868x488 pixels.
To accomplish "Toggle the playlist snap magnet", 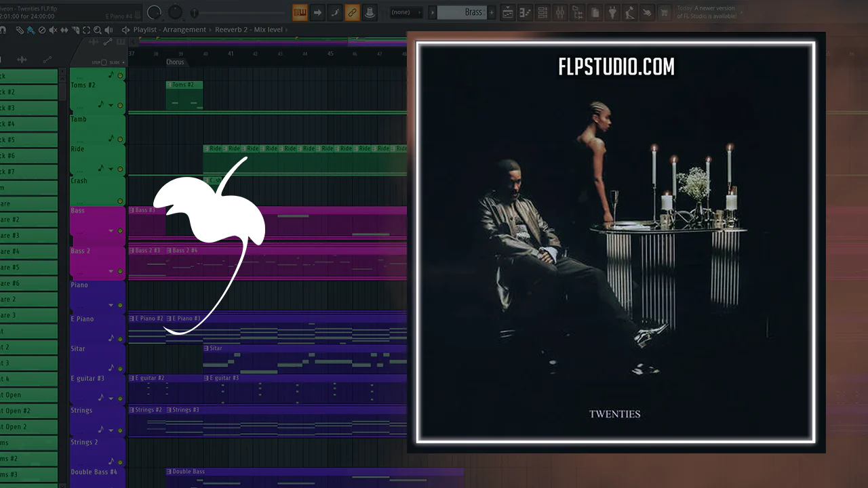I will click(4, 30).
